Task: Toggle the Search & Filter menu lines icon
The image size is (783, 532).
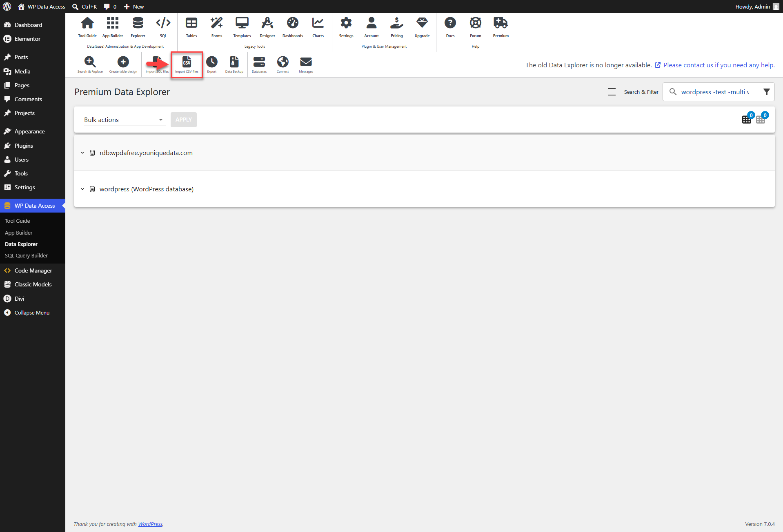Action: pos(612,92)
